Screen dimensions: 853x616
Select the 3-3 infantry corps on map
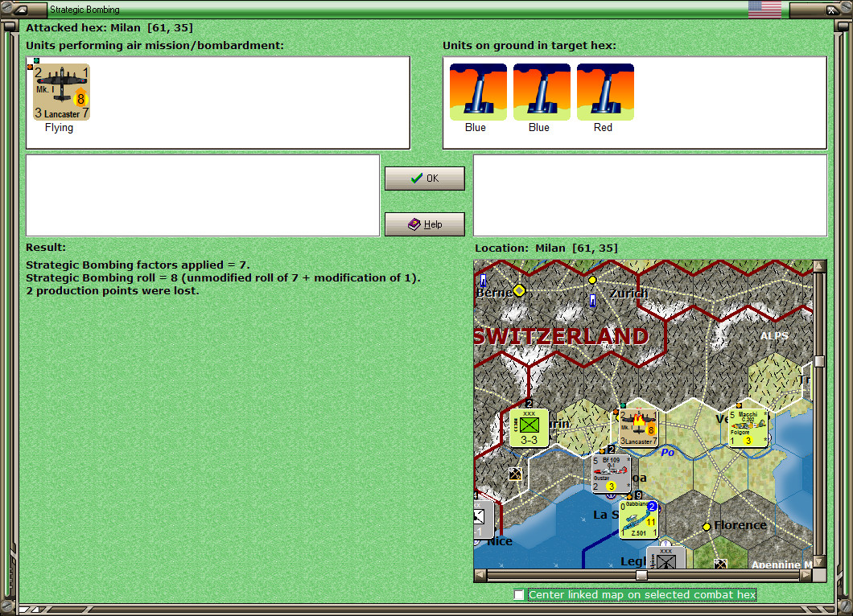[x=529, y=428]
